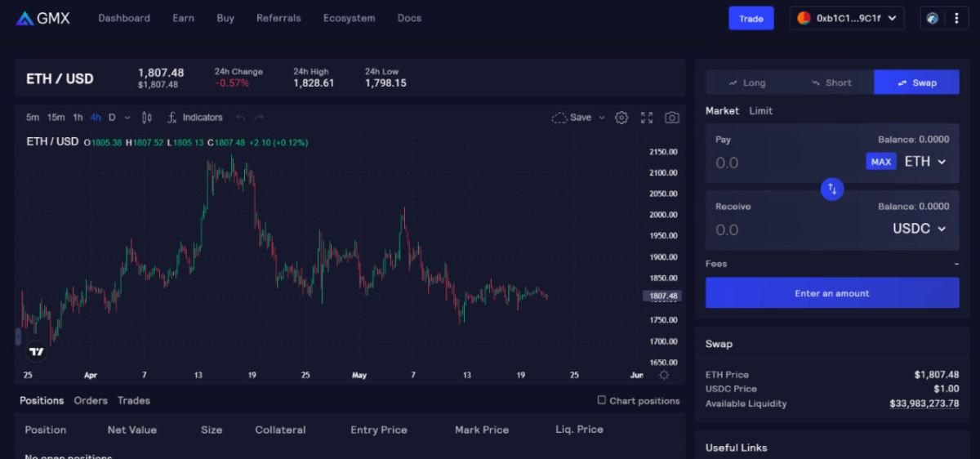
Task: Open chart type candlestick icon
Action: click(147, 118)
